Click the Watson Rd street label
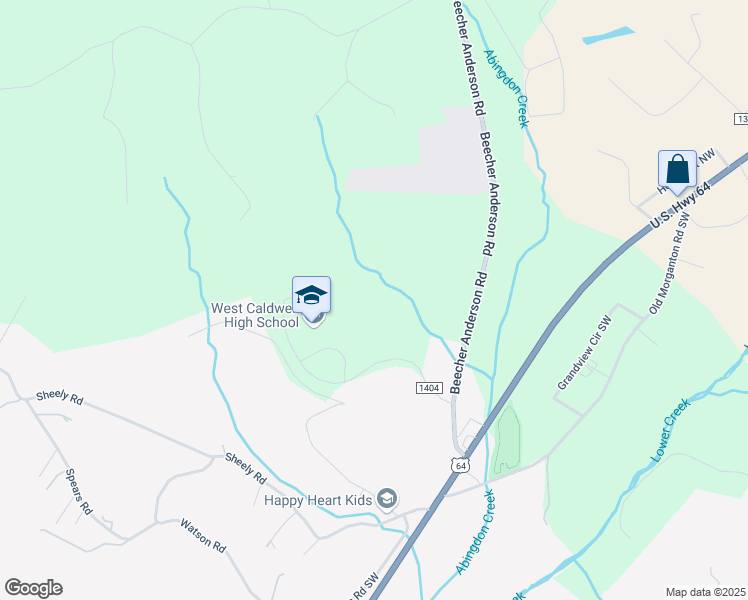This screenshot has width=748, height=600. [203, 536]
